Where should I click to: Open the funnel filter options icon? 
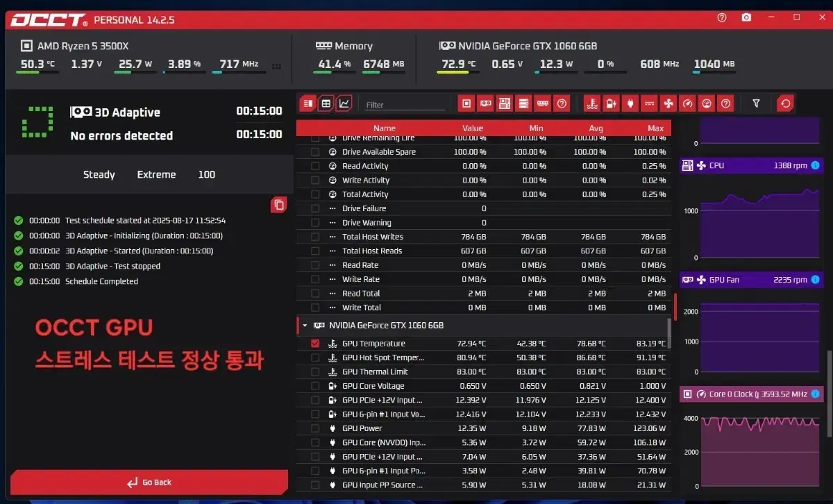757,103
